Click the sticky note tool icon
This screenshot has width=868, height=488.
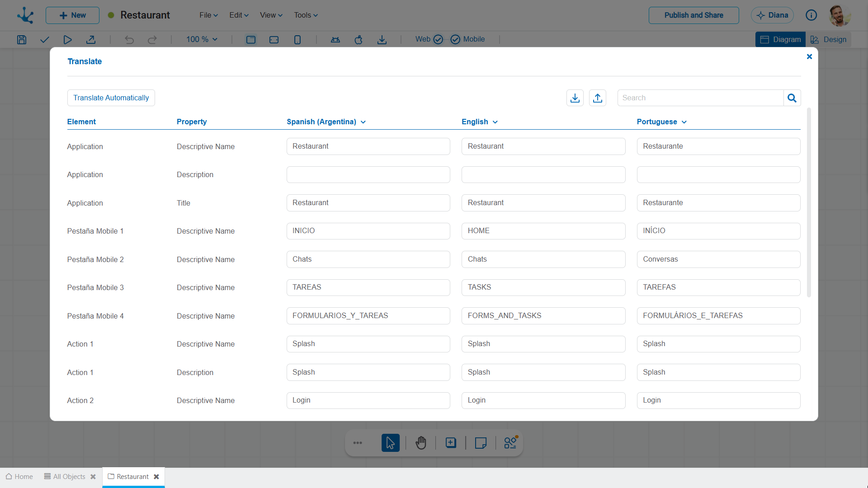[x=481, y=443]
